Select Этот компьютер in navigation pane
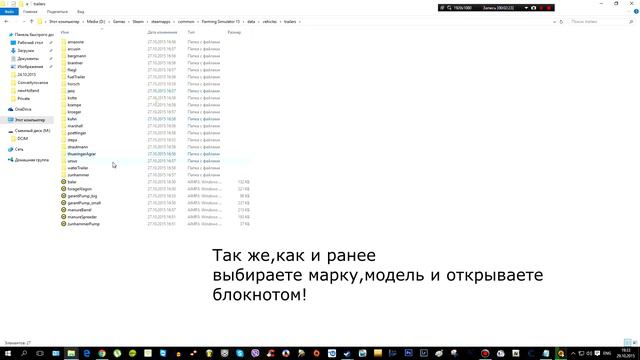This screenshot has width=640, height=360. (x=29, y=120)
